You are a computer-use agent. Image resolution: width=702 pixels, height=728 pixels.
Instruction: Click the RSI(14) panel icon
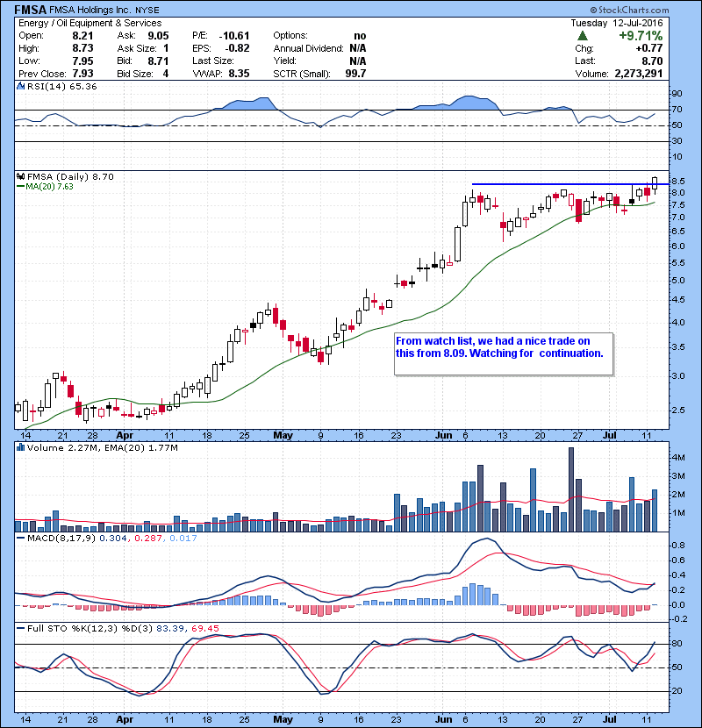click(x=20, y=86)
